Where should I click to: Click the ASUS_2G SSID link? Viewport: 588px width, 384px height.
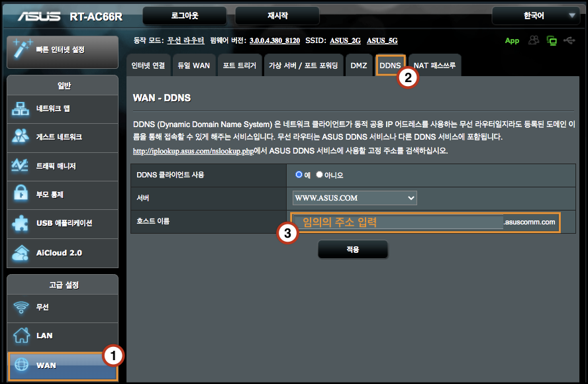coord(345,40)
